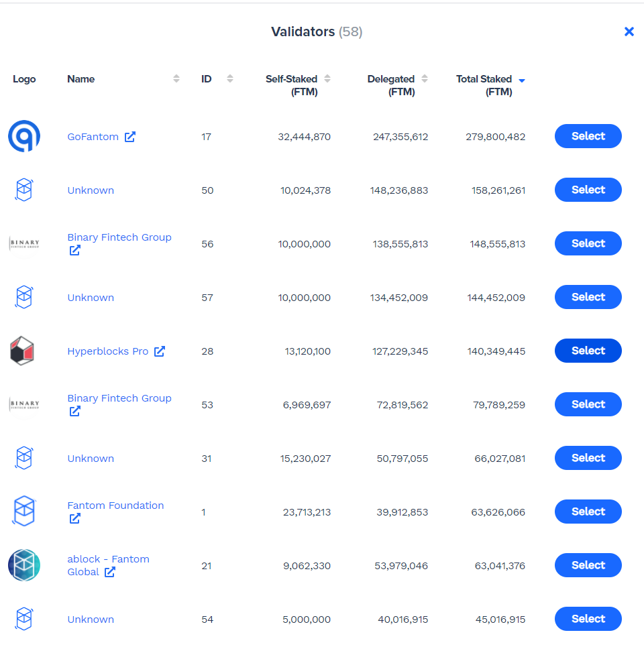The width and height of the screenshot is (644, 653).
Task: Sort by Delegated (FTM) column
Action: pos(425,79)
